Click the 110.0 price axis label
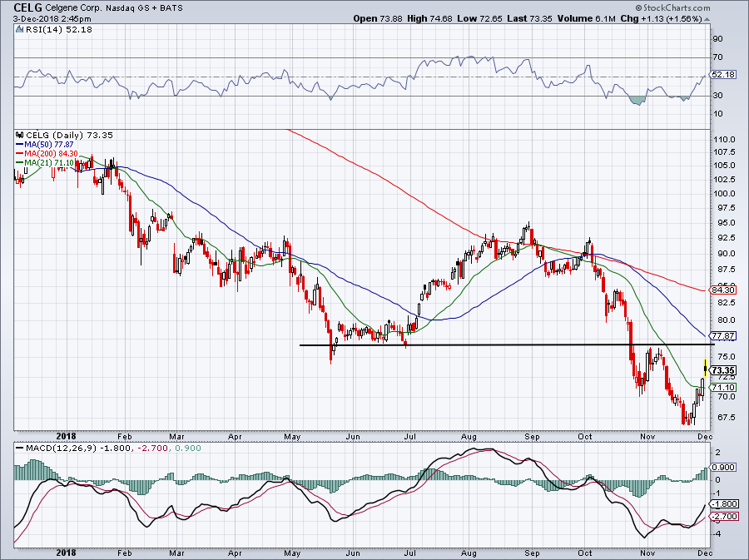 725,140
